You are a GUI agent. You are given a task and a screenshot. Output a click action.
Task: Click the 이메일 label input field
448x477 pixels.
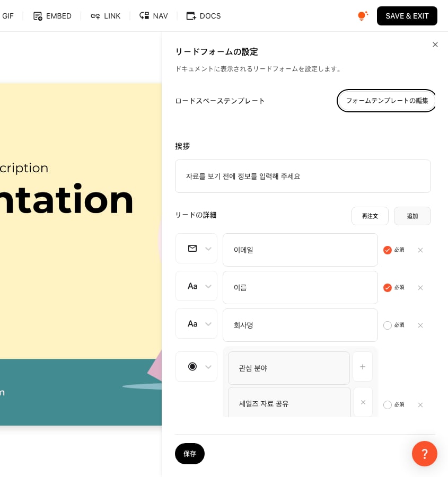(300, 250)
